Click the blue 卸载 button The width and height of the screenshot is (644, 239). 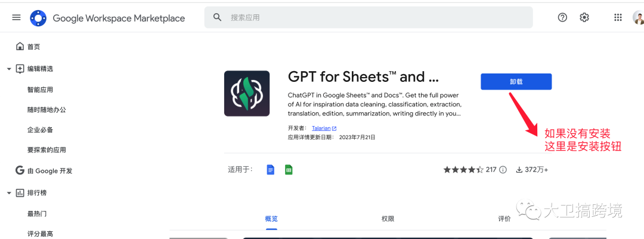pyautogui.click(x=516, y=81)
